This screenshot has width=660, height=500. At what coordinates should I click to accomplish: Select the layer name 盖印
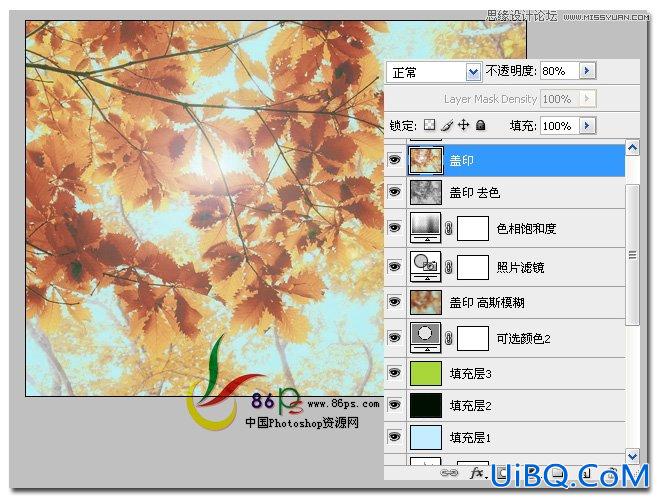[461, 160]
